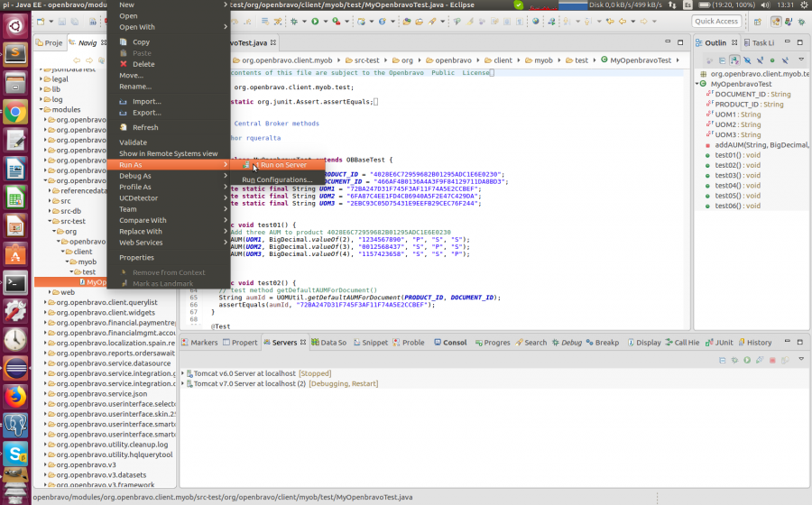
Task: Expand the Tomcat v6.0 Server entry
Action: [x=184, y=373]
